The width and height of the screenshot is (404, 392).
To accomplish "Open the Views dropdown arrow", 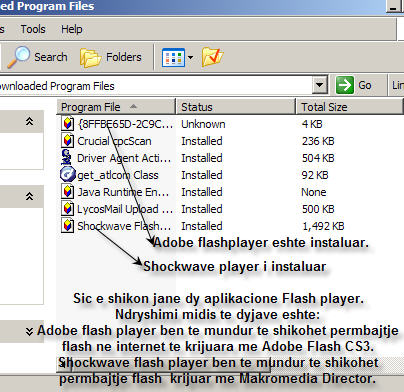I will point(190,57).
